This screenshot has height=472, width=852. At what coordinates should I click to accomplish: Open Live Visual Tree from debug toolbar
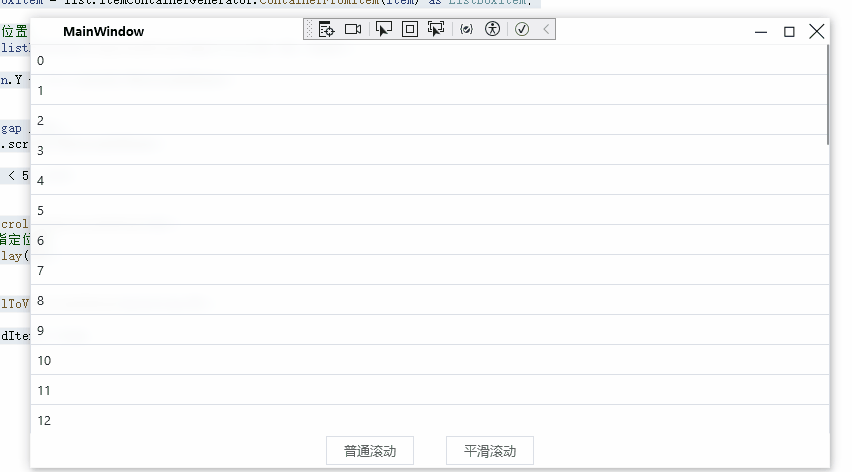tap(326, 29)
